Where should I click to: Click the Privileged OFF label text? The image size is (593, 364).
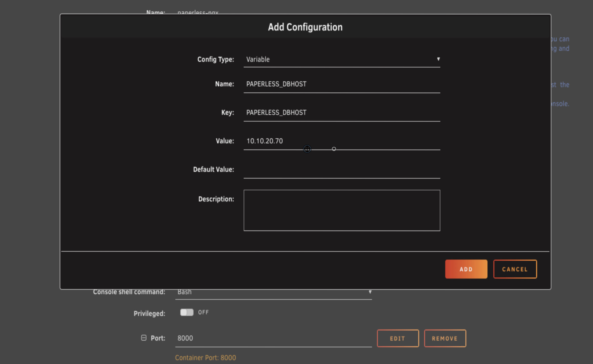[x=203, y=312]
